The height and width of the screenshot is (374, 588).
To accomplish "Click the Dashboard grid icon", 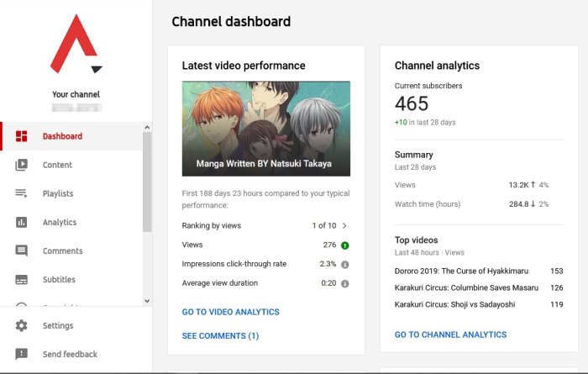I will click(21, 136).
